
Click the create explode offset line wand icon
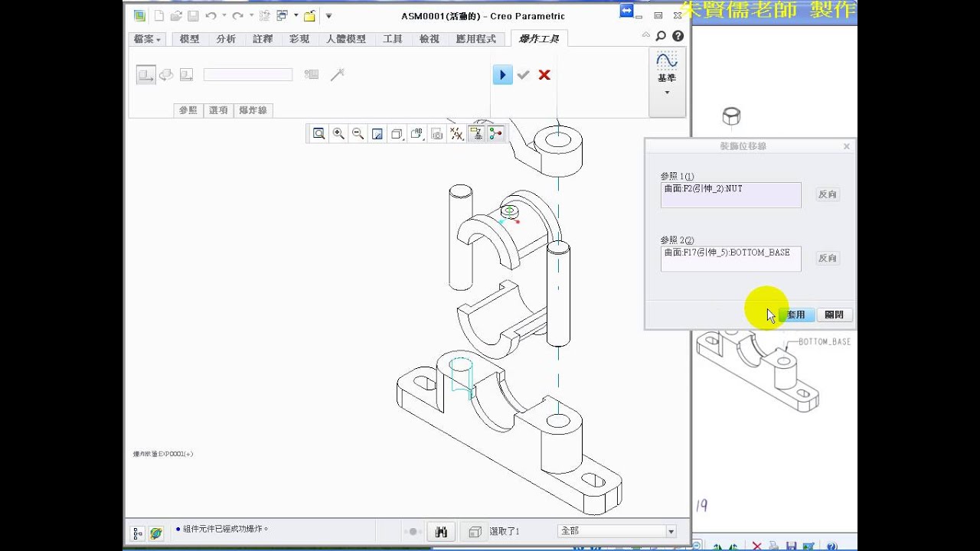[337, 74]
